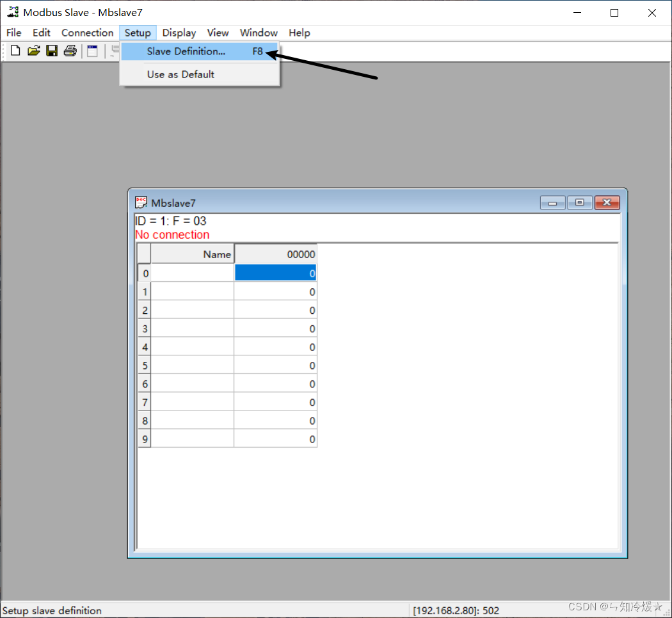Choose Use as Default in the Setup menu
The width and height of the screenshot is (672, 618).
coord(180,74)
